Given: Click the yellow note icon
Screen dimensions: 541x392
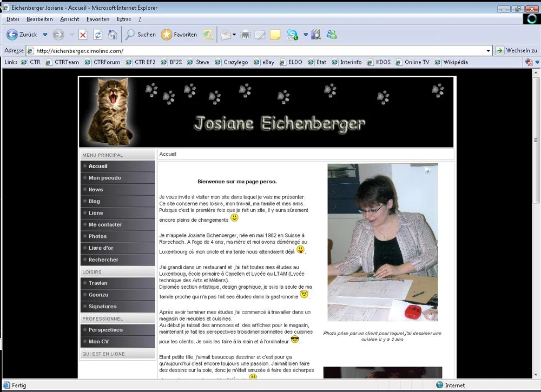Looking at the screenshot, I should coord(275,35).
